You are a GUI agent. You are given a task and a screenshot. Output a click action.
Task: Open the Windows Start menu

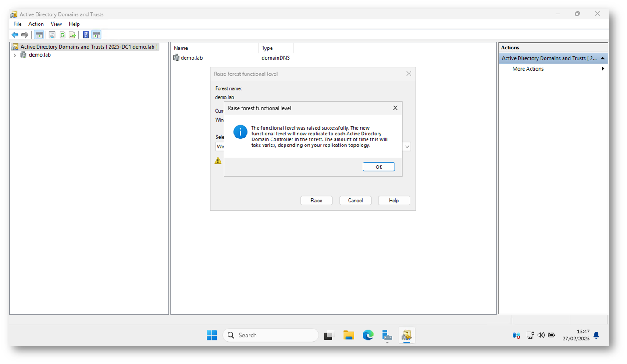pyautogui.click(x=212, y=335)
